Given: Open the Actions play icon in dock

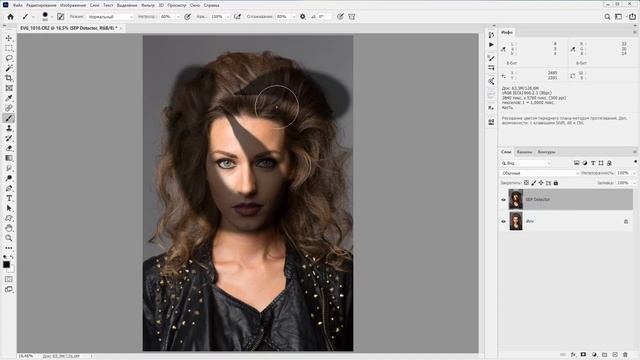Looking at the screenshot, I should (x=491, y=45).
